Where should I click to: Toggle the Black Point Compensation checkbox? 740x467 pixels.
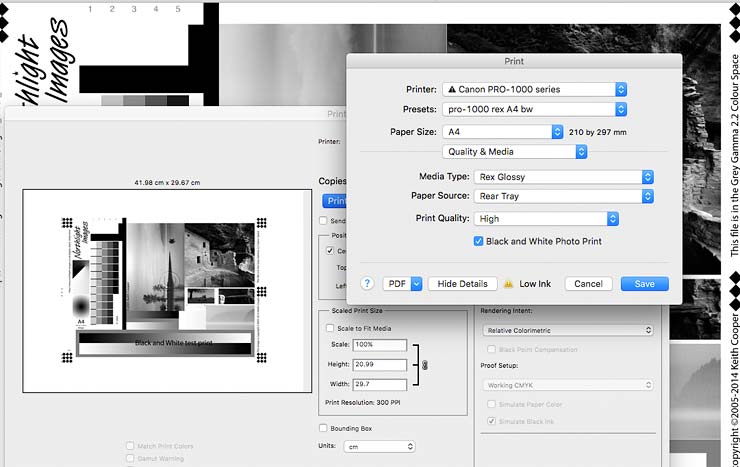pos(491,349)
